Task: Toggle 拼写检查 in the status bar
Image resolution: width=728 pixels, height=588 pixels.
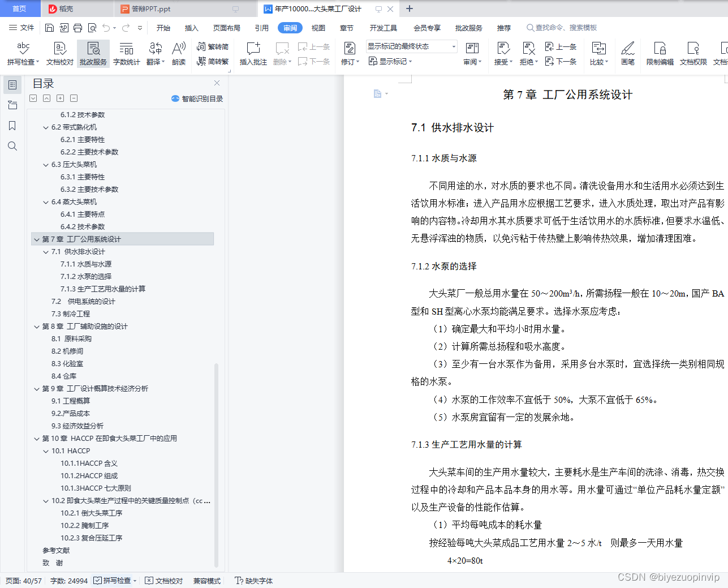Action: coord(115,581)
